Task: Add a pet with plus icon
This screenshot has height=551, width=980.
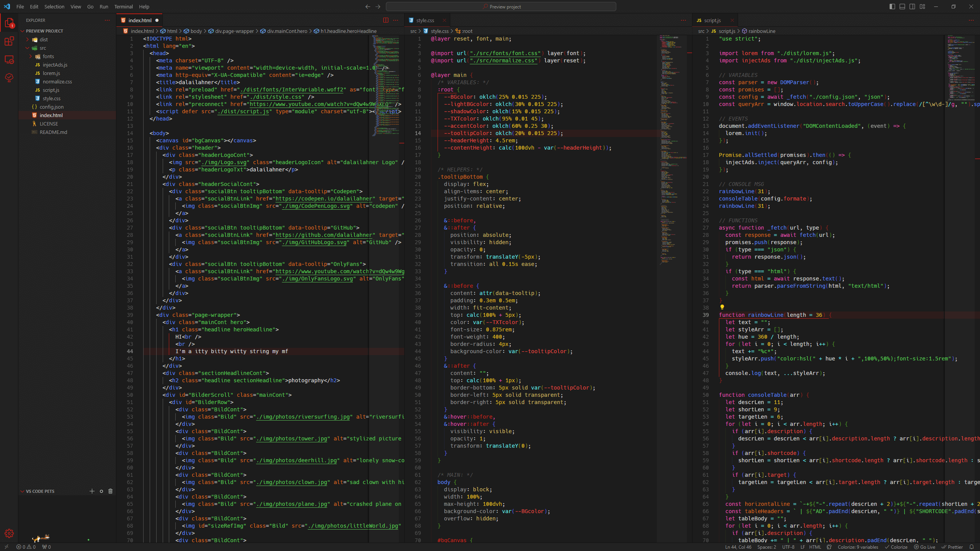Action: (92, 491)
